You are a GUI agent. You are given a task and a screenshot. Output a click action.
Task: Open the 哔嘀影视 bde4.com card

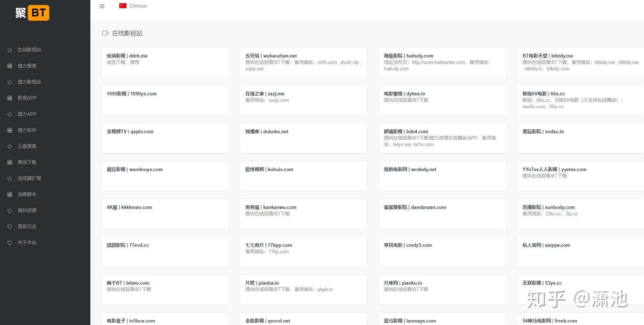[442, 138]
